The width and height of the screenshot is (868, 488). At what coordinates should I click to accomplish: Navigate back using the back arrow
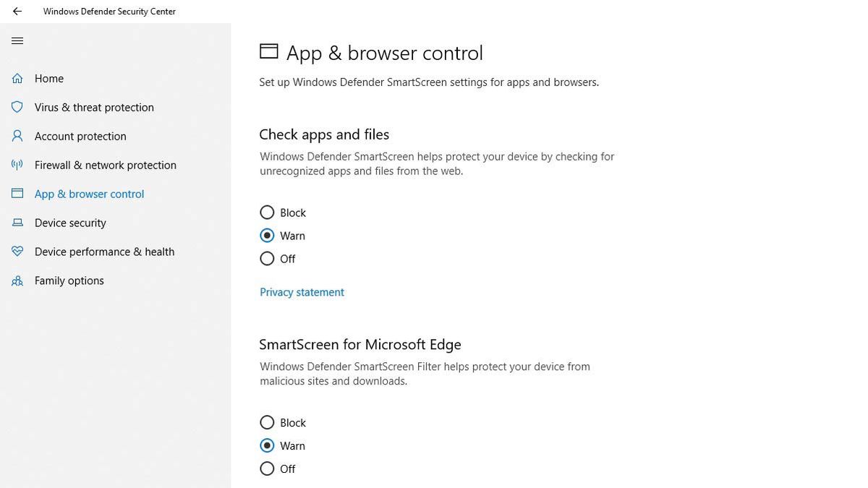pyautogui.click(x=16, y=11)
